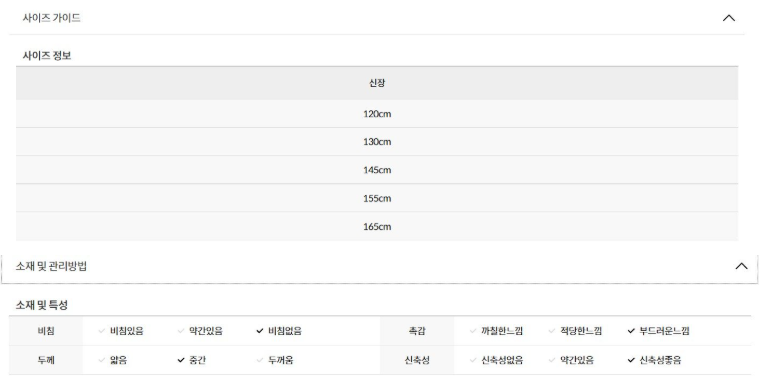Choose 두꺼움 thickness checkmark

point(275,360)
